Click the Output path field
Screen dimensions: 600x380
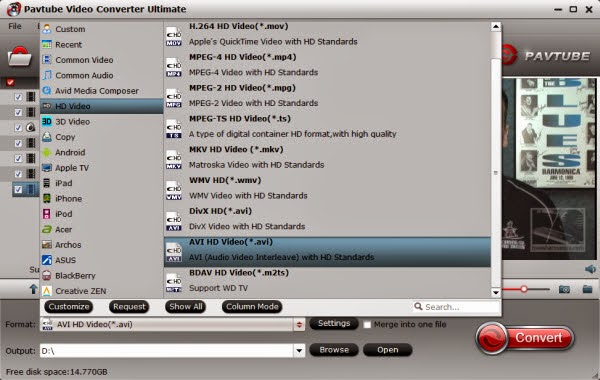click(167, 351)
